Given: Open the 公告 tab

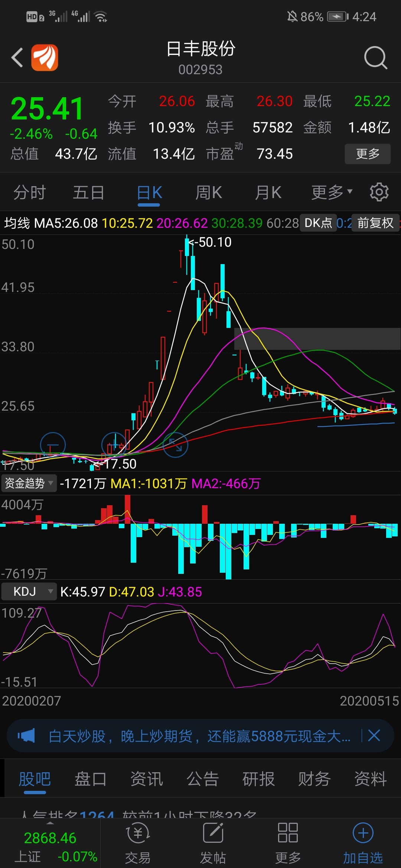Looking at the screenshot, I should tap(203, 779).
